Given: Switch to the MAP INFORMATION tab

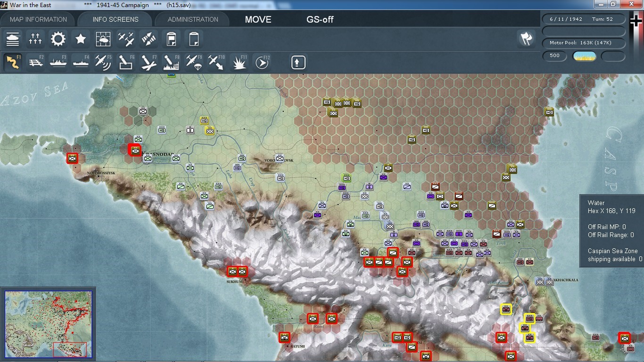Looking at the screenshot, I should point(38,19).
